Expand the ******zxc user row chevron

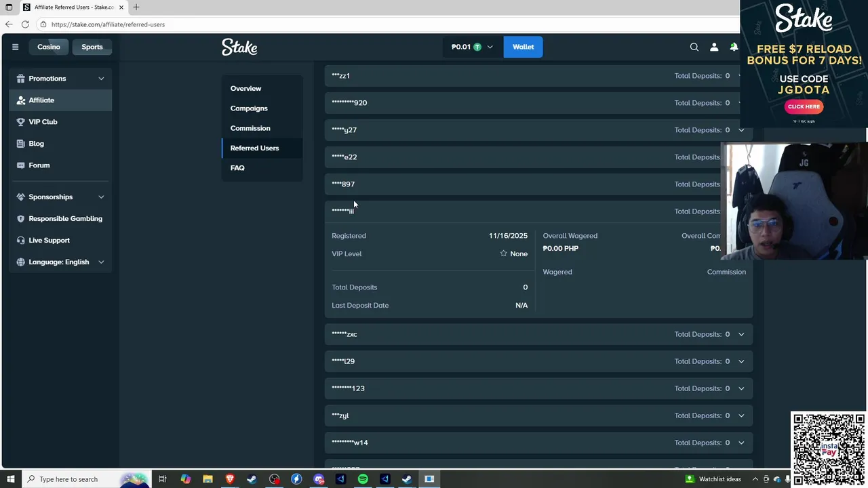tap(741, 334)
